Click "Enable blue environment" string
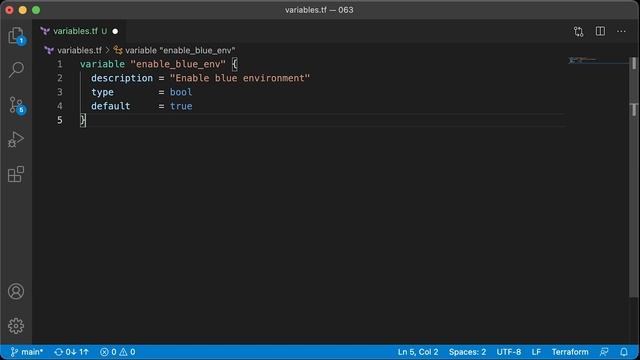The image size is (640, 360). 240,78
